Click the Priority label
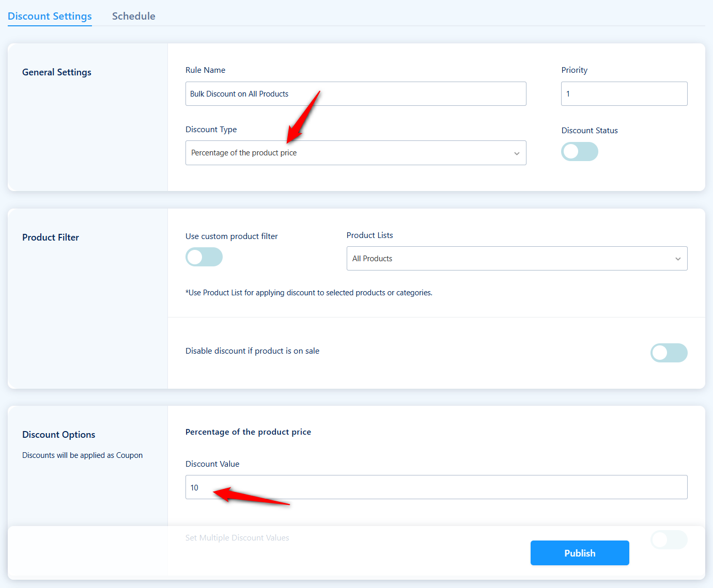 point(574,70)
